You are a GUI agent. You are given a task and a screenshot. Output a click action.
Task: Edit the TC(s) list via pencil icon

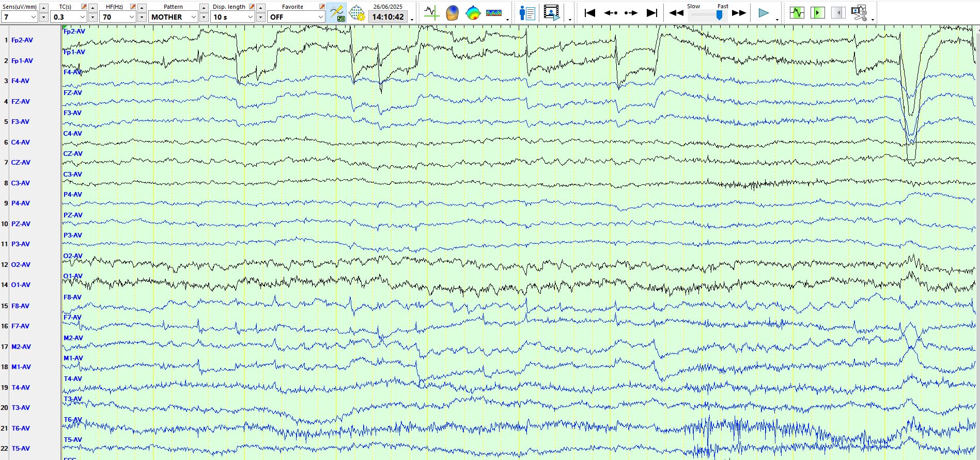pos(84,7)
